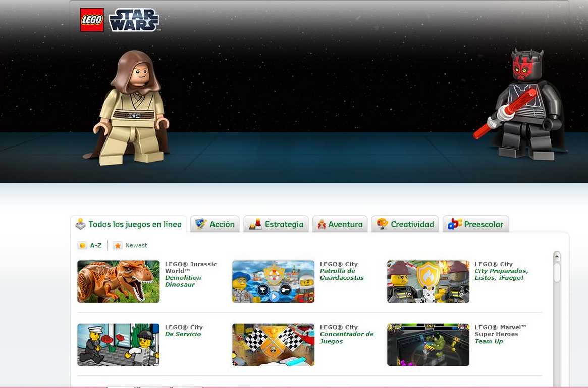
Task: Click the paint palette icon beside Creatividad
Action: 383,224
